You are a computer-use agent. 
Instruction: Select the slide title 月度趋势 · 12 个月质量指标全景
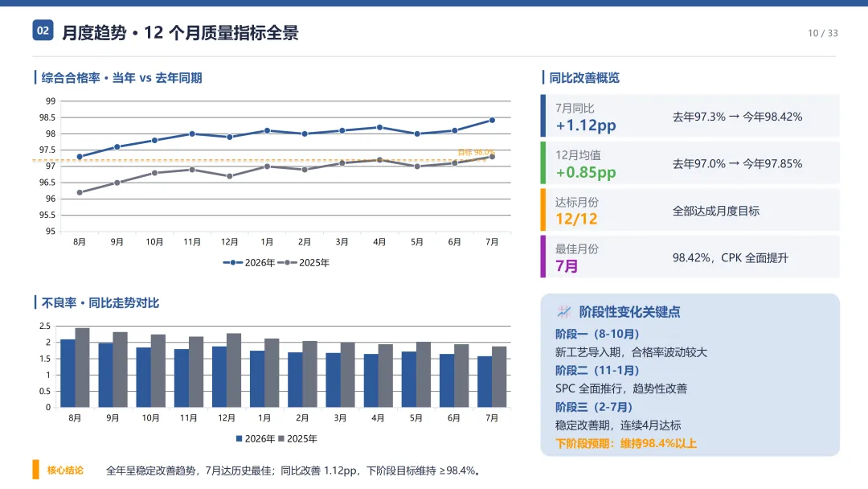pos(180,33)
